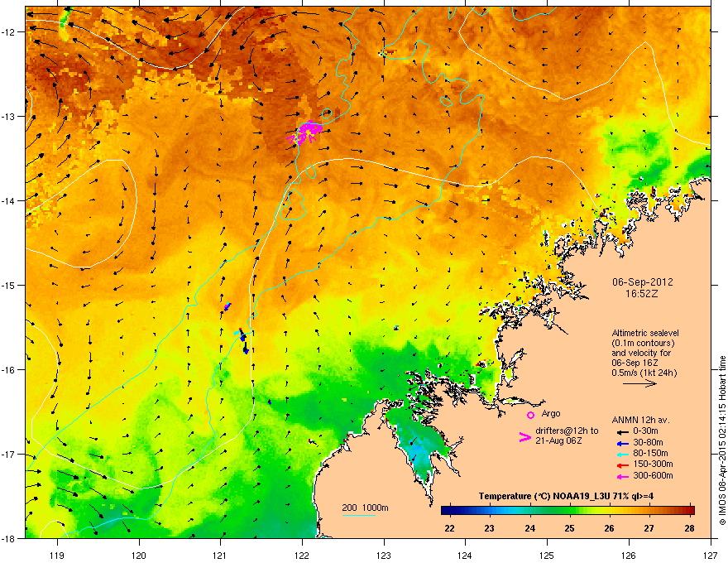Click the 'Altimetric sealevel' label
The height and width of the screenshot is (563, 728).
(645, 333)
